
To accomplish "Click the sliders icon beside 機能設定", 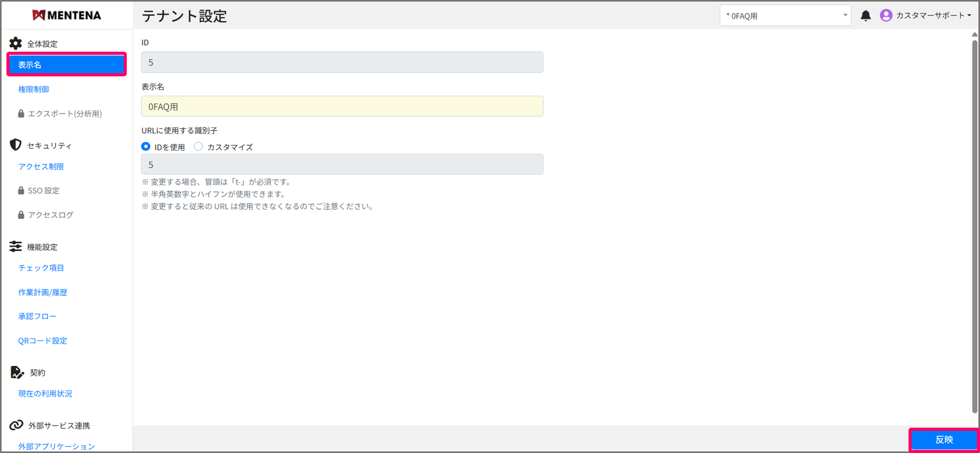I will coord(16,246).
